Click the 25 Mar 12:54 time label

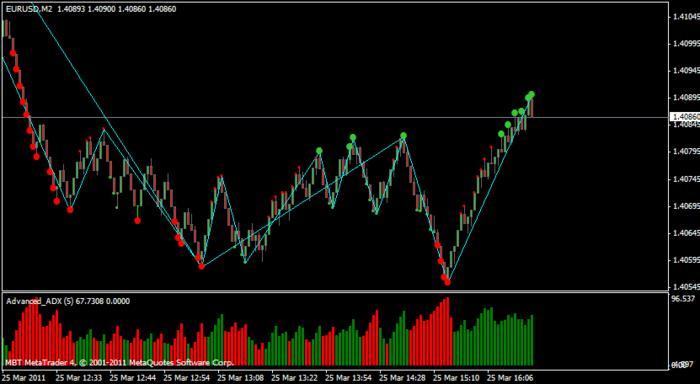click(187, 378)
